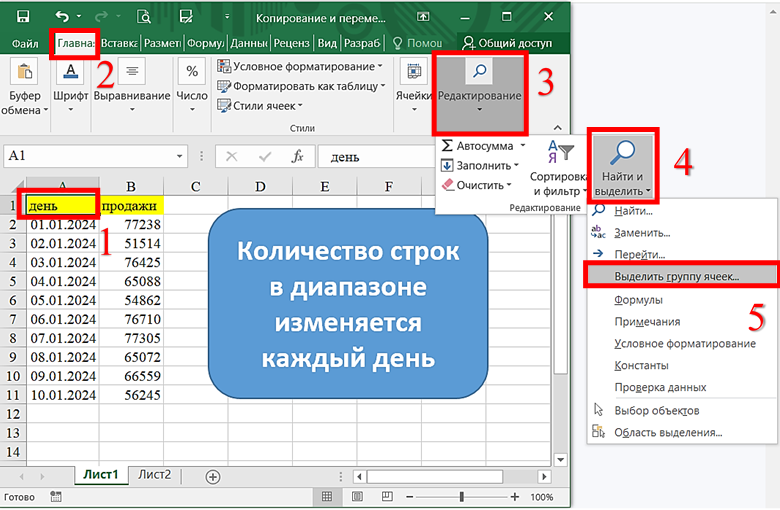
Task: Click Сортировка и фильтр icon
Action: pyautogui.click(x=561, y=151)
